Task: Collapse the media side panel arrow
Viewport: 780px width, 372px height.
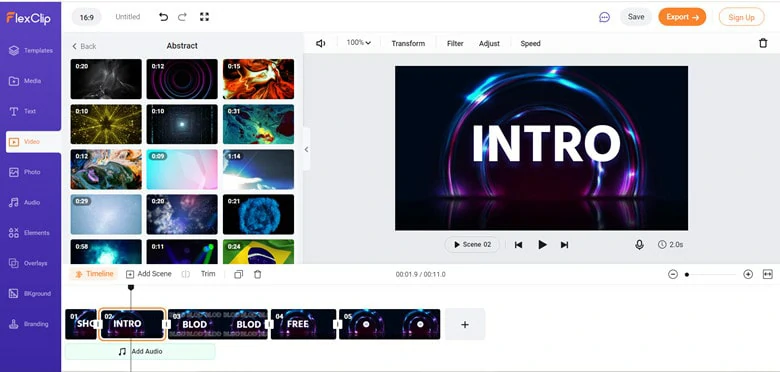Action: tap(306, 149)
